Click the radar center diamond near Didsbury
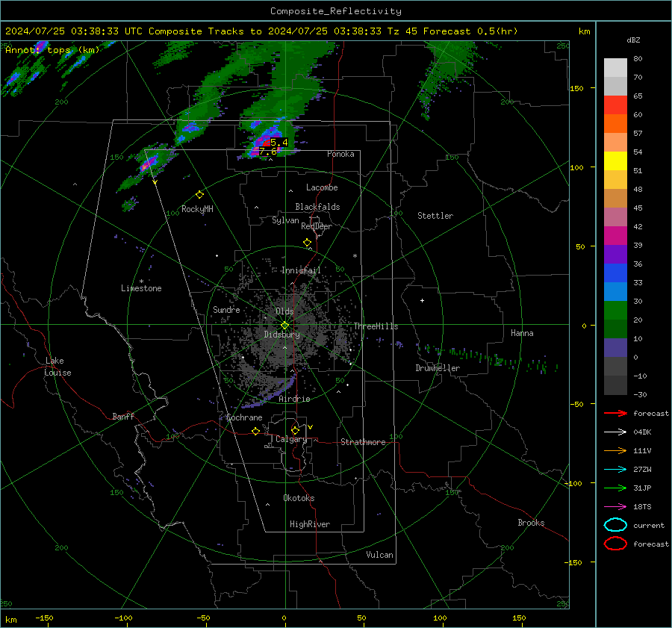Screen dimensions: 672x628 pos(284,326)
